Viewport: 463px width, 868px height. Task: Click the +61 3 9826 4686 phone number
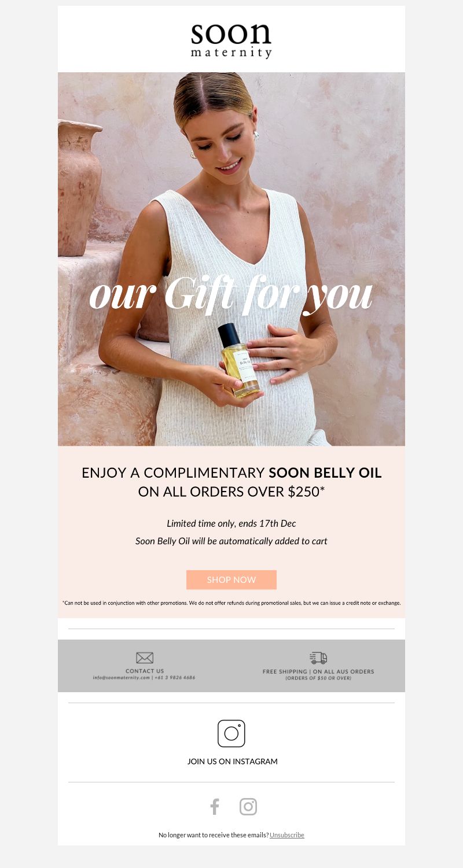(175, 677)
